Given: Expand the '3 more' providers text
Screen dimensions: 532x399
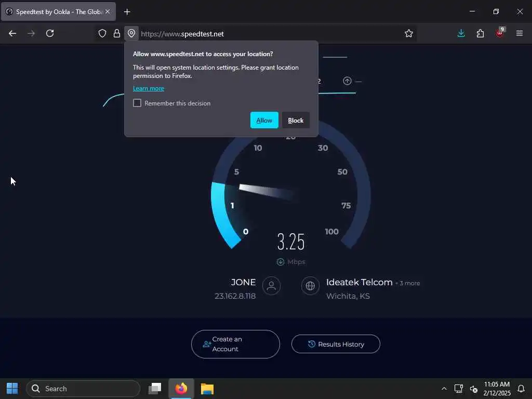Looking at the screenshot, I should point(409,283).
